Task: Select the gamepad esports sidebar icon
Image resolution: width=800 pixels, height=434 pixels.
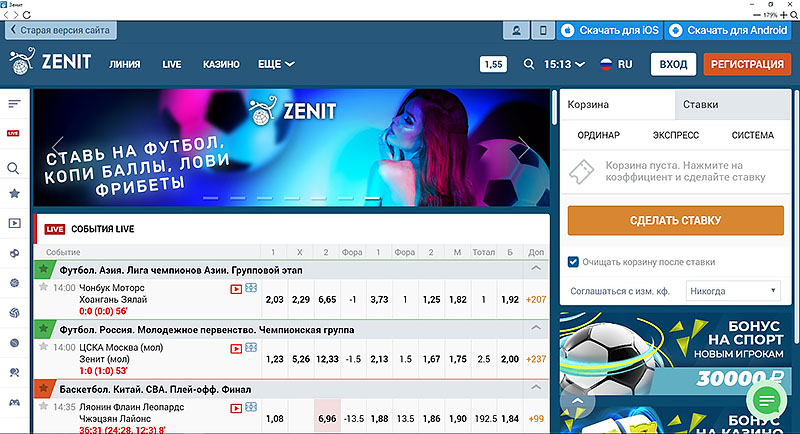Action: click(x=14, y=402)
